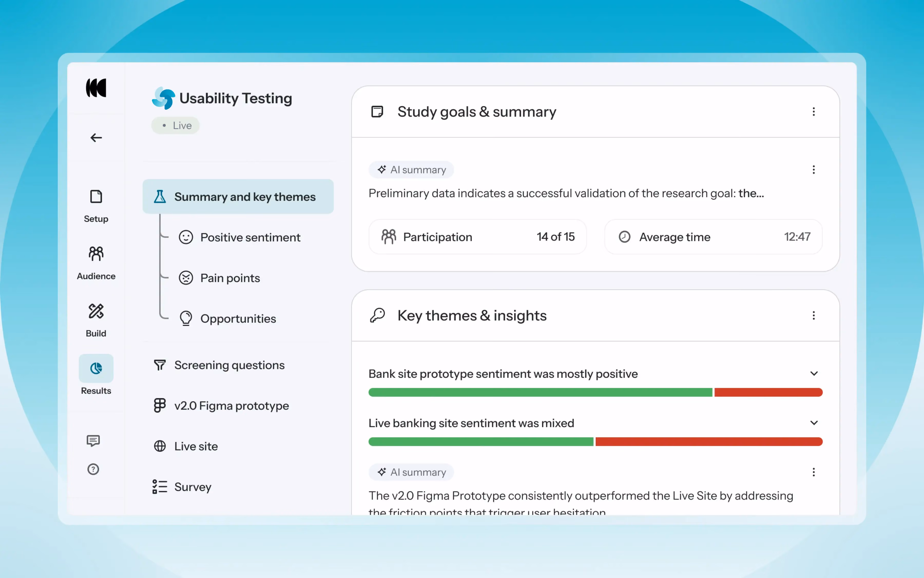Open options for the first AI summary

814,170
